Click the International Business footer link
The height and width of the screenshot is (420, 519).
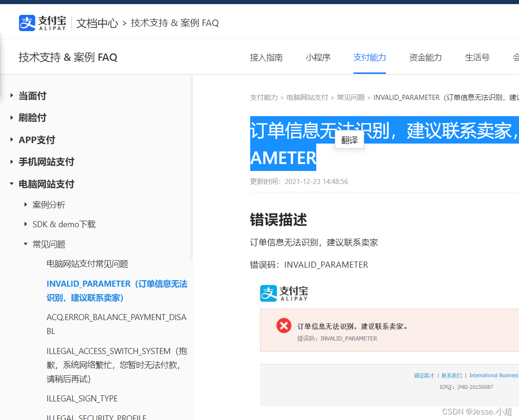pyautogui.click(x=493, y=375)
